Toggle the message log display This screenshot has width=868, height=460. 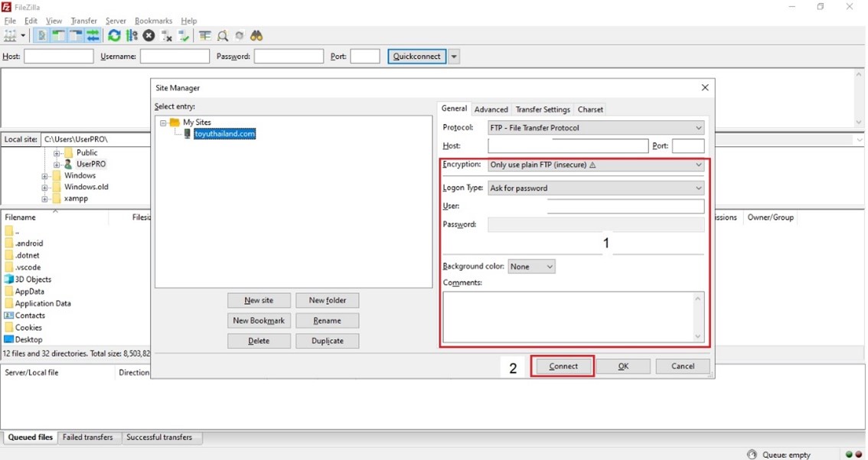[41, 36]
